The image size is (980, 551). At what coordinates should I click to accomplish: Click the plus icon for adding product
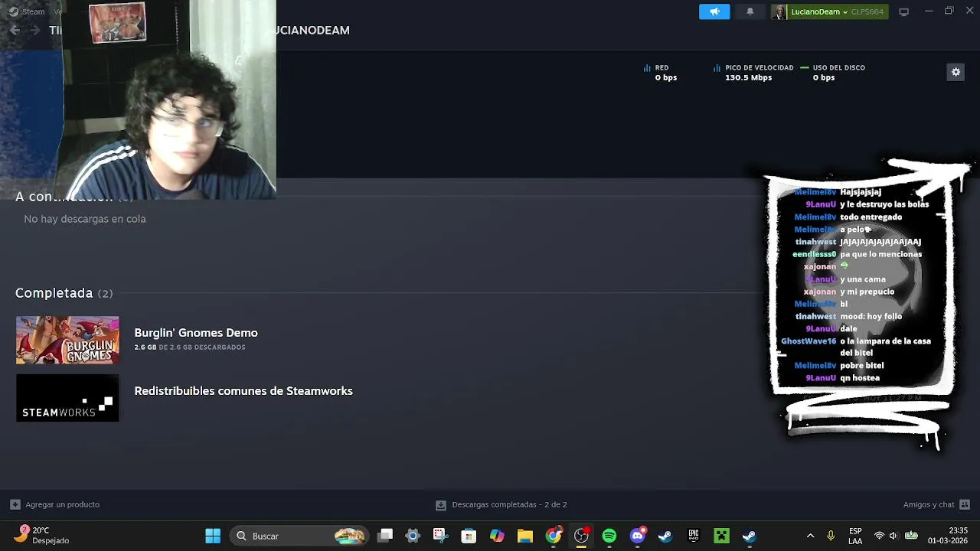coord(15,504)
